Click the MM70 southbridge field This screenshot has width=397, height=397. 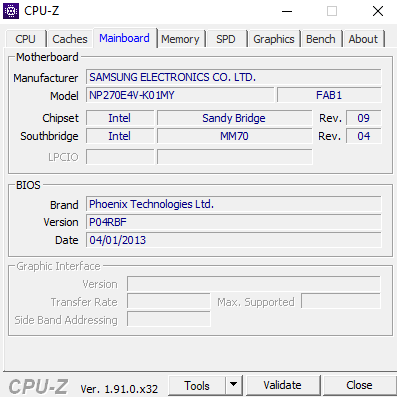click(x=234, y=136)
